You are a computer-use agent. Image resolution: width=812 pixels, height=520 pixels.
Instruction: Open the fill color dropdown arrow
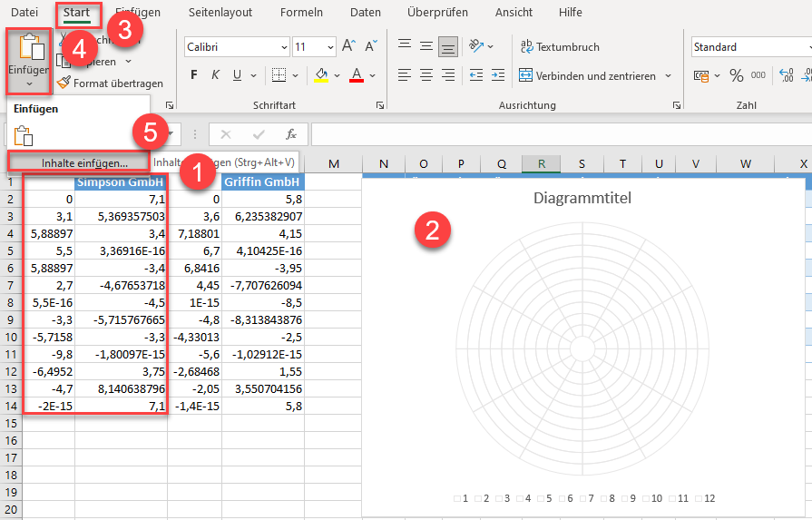(338, 75)
